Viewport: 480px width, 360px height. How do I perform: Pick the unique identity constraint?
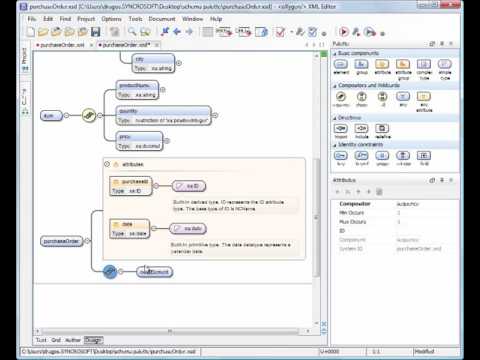pos(382,158)
